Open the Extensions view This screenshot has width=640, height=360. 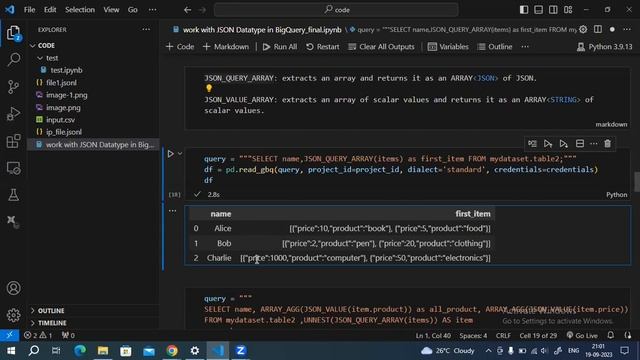(13, 141)
